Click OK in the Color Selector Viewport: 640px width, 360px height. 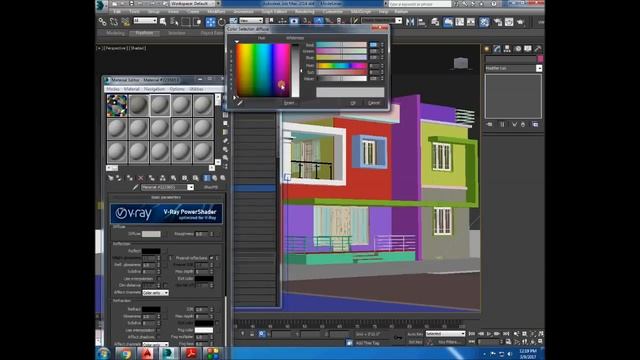click(353, 103)
